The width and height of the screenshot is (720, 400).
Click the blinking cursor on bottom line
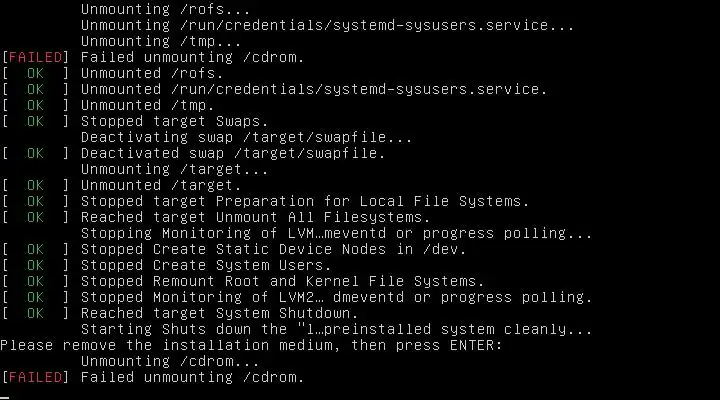5,398
